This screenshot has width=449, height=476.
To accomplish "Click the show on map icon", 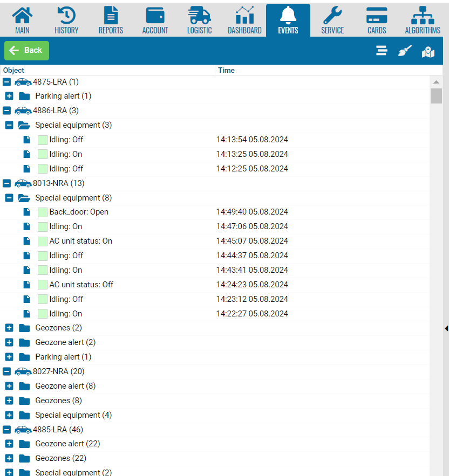I will [428, 52].
